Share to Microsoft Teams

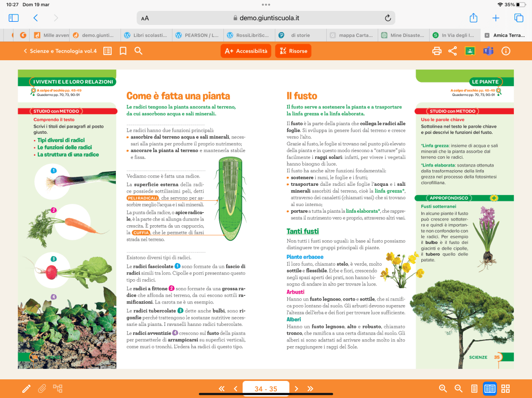click(x=488, y=51)
